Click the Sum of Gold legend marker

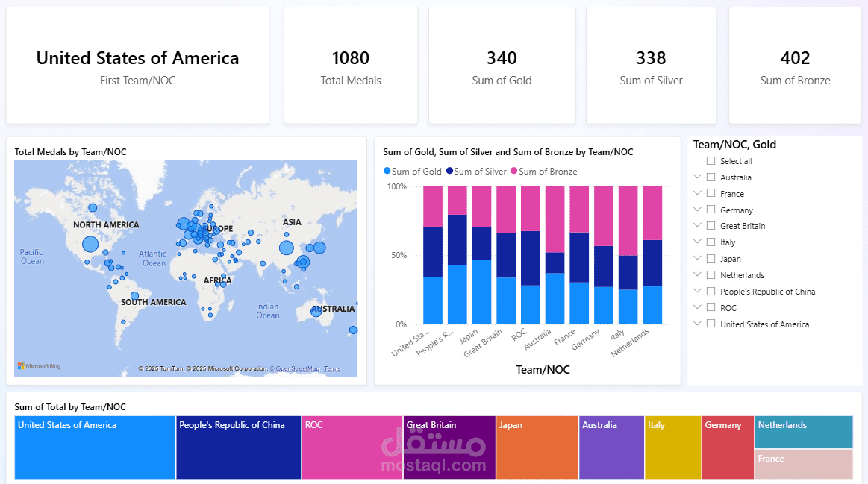[387, 172]
